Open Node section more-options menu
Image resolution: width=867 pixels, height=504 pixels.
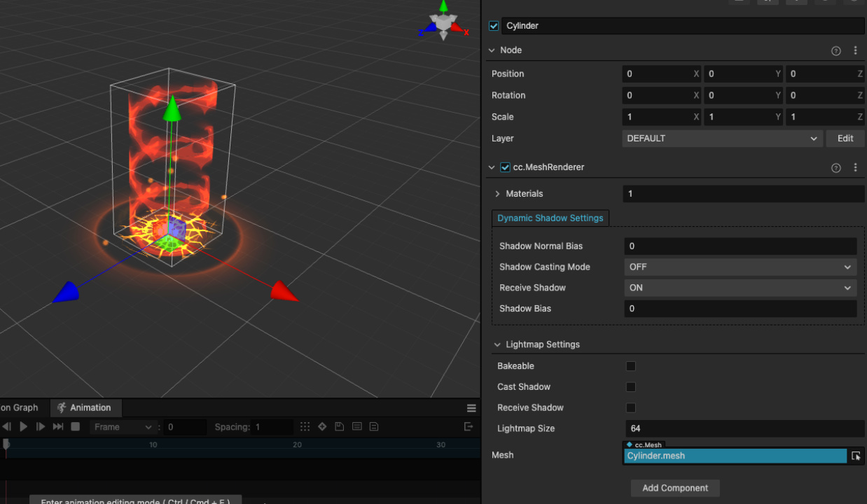(x=855, y=50)
